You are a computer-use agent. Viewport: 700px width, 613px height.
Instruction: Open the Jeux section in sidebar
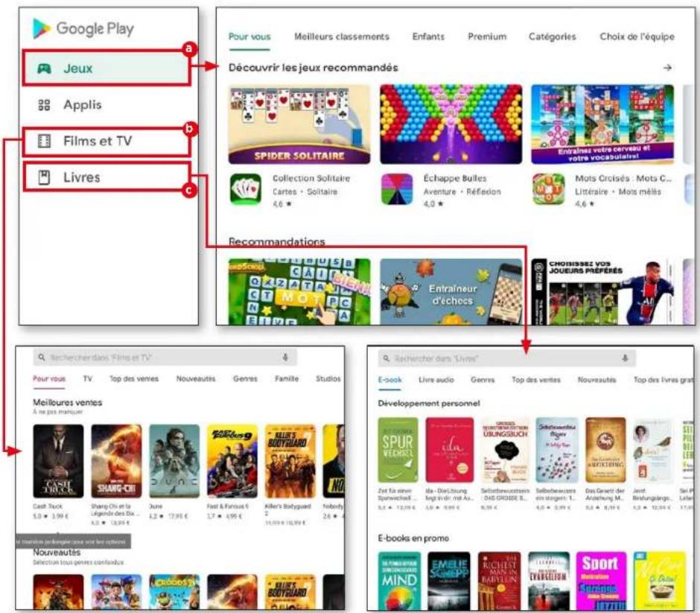106,69
